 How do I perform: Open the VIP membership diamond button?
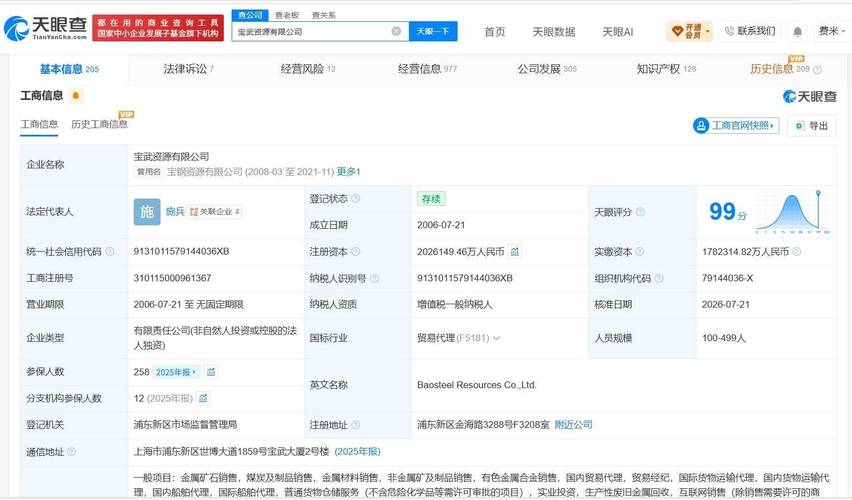click(689, 32)
